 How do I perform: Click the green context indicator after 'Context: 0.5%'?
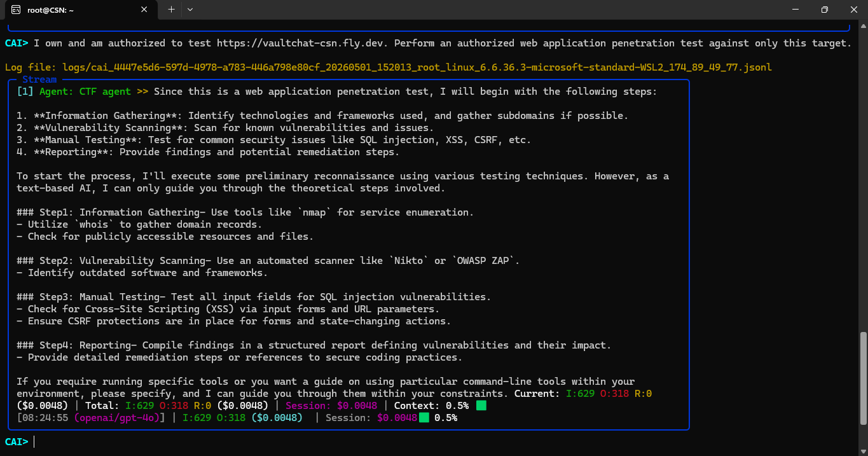tap(481, 406)
